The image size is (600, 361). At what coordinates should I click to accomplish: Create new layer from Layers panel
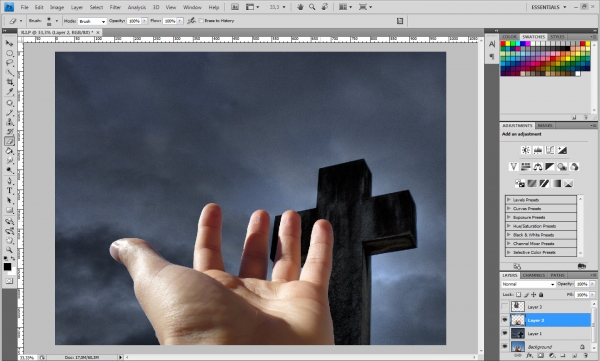pos(574,356)
